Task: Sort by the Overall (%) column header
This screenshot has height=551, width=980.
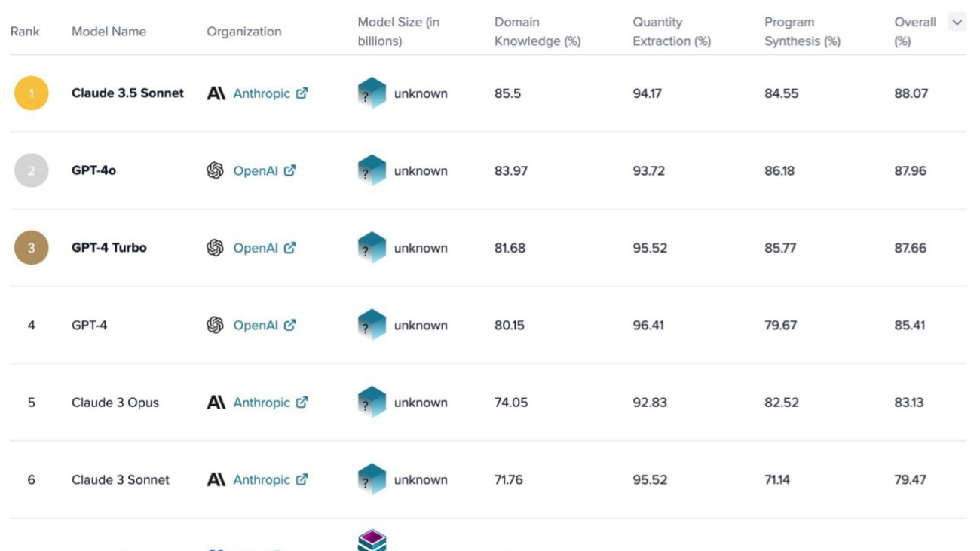Action: (915, 32)
